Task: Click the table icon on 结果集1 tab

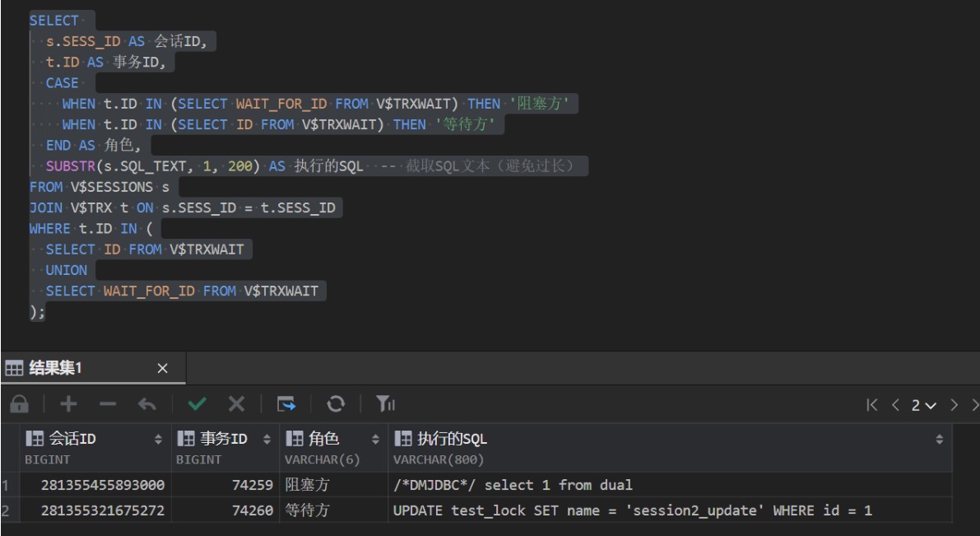Action: [14, 368]
